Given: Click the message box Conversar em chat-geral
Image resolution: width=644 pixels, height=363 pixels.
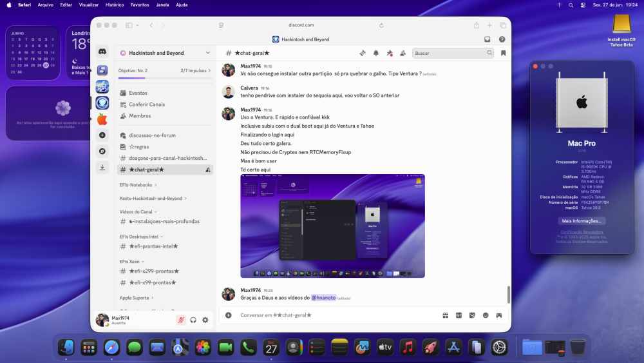Looking at the screenshot, I should [x=337, y=315].
